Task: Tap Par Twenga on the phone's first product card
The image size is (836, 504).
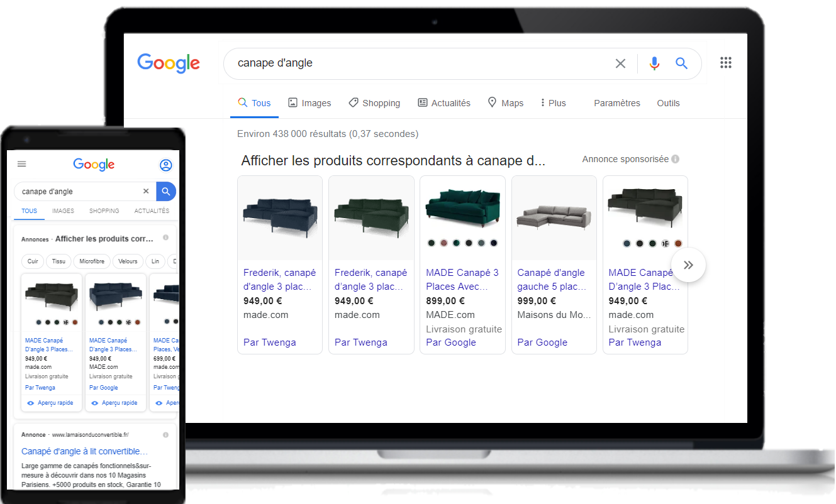Action: pos(40,388)
